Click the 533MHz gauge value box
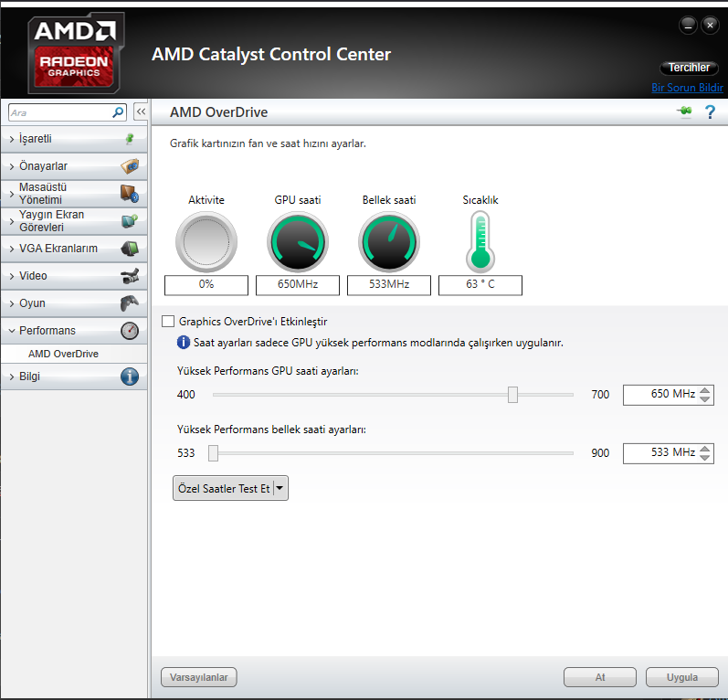This screenshot has height=700, width=728. coord(389,284)
